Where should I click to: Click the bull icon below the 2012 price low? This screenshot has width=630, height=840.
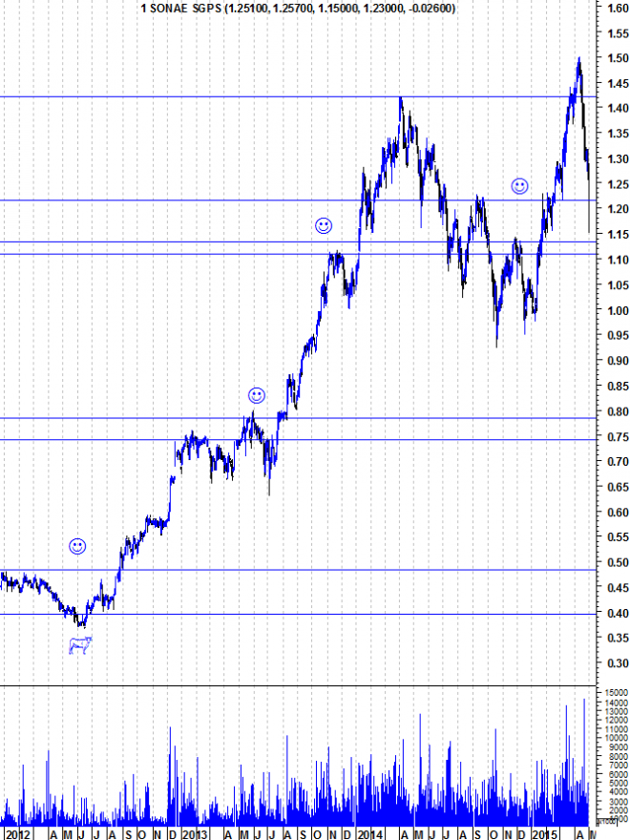coord(80,645)
